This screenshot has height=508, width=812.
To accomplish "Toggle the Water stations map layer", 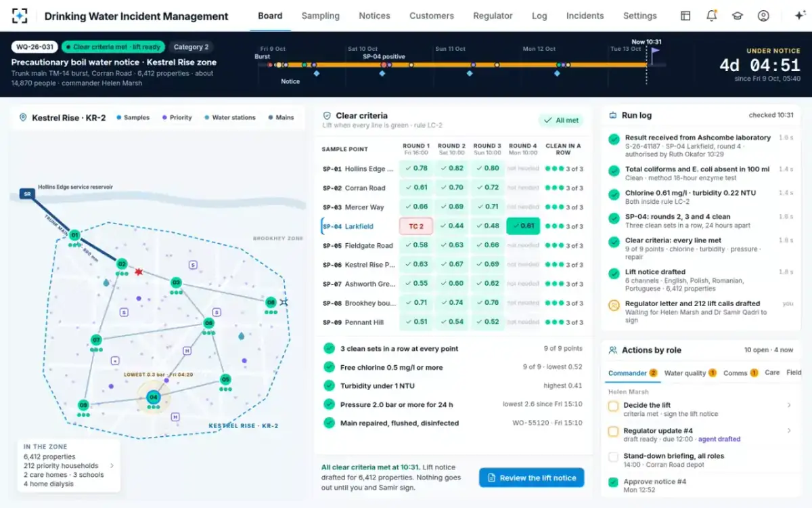I will click(x=229, y=118).
